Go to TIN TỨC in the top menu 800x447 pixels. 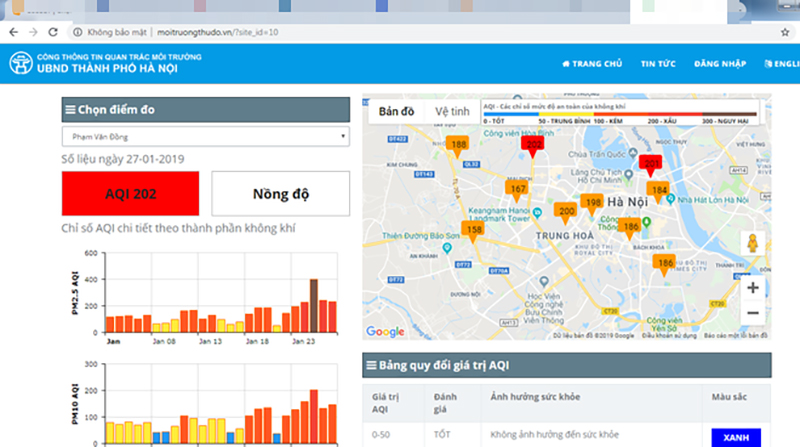[x=658, y=63]
